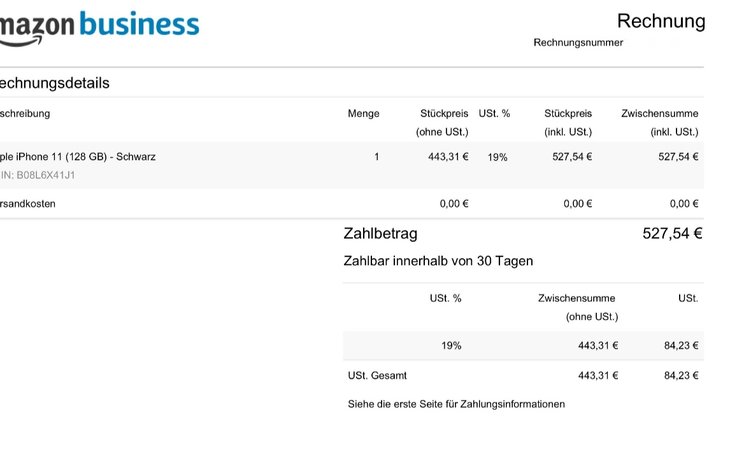Click the 19% rate in tax summary table

pos(451,345)
